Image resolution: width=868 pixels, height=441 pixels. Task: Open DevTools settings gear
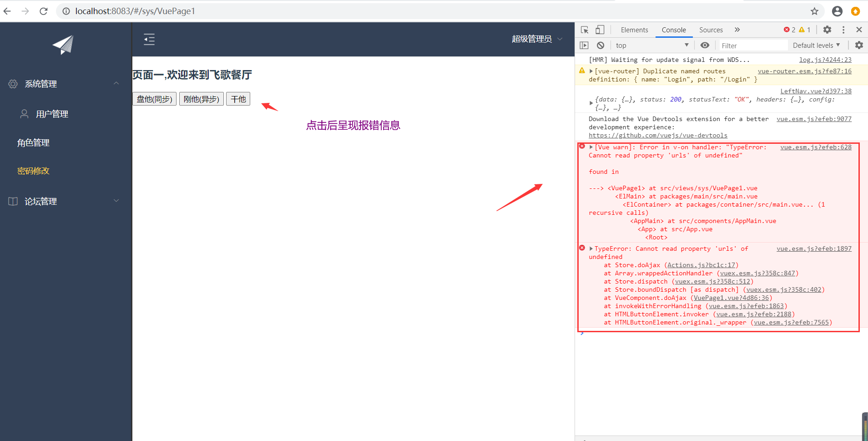828,30
